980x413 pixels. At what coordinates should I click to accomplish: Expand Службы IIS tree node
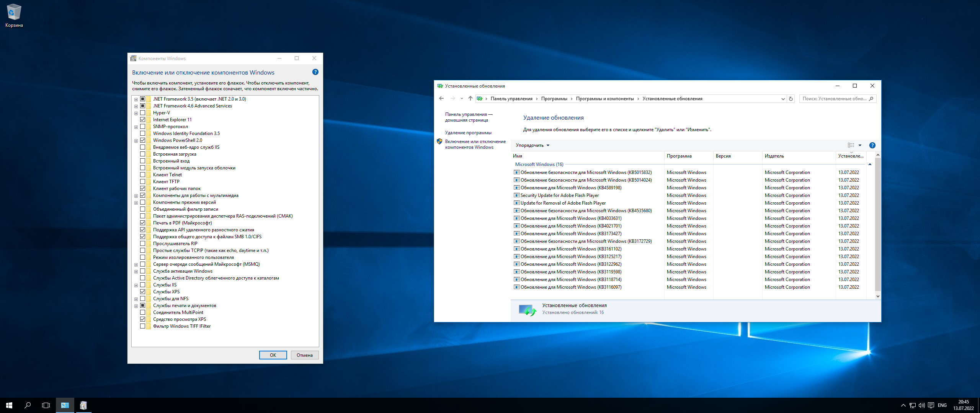tap(136, 285)
